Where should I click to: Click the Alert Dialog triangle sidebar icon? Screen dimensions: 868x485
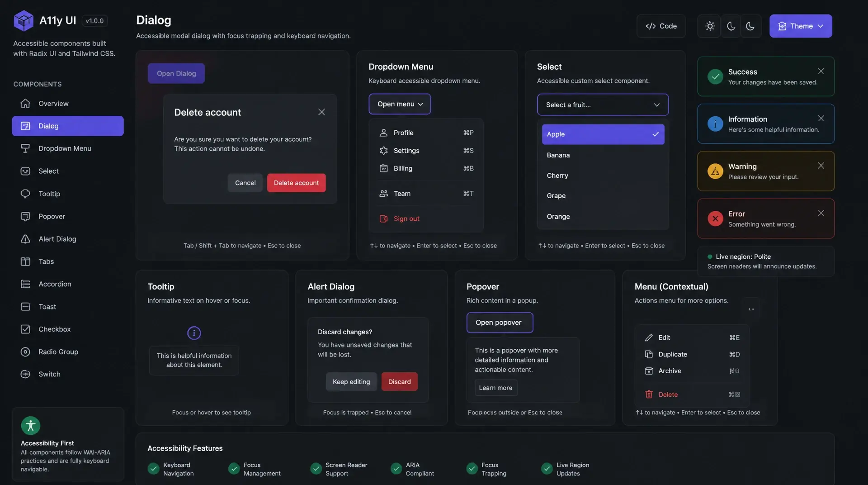pyautogui.click(x=25, y=239)
